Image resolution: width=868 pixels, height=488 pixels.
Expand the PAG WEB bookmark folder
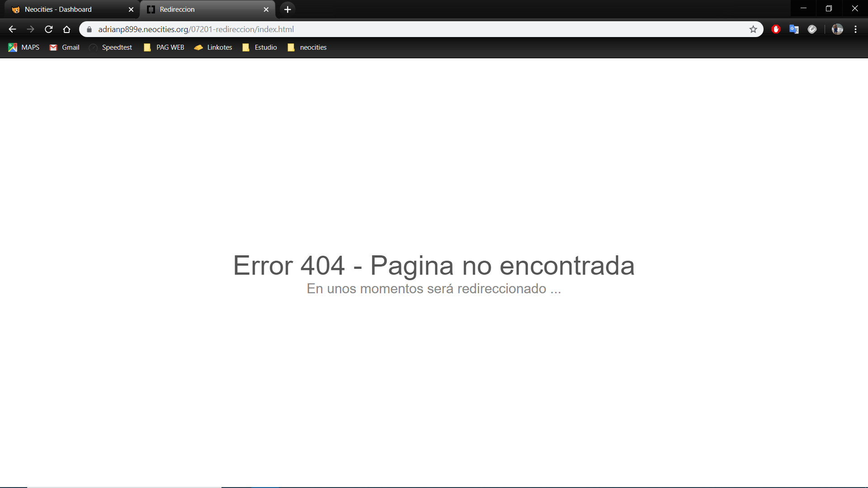[x=164, y=47]
